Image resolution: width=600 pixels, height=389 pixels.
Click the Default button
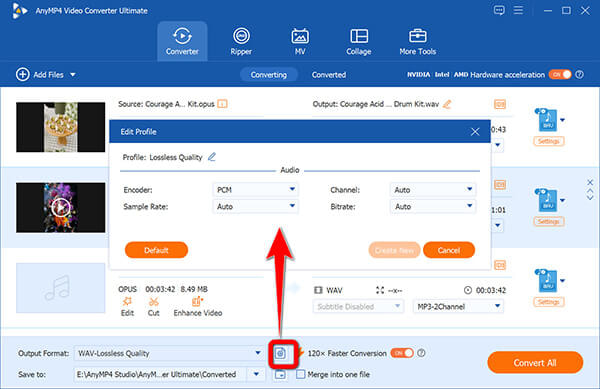[156, 250]
